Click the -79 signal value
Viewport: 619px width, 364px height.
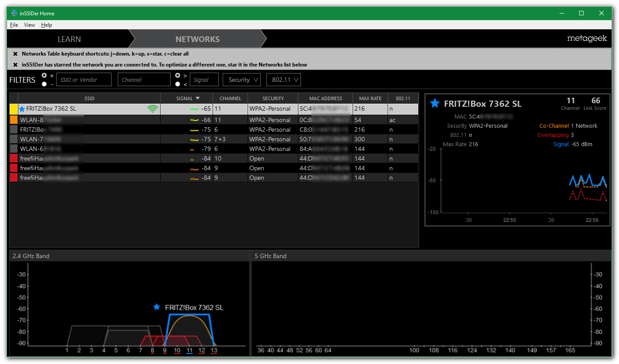point(206,149)
